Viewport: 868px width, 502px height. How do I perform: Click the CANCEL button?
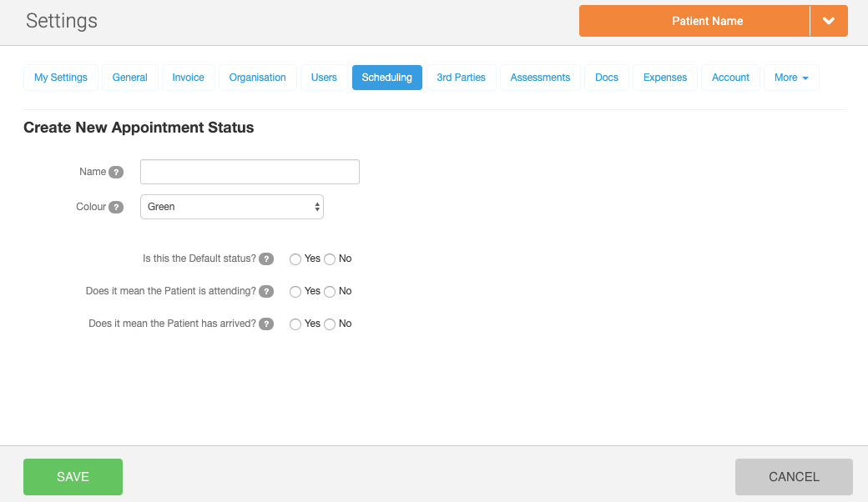794,477
